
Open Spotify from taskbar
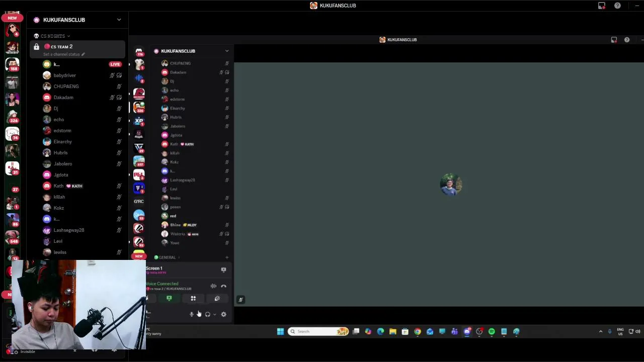click(492, 331)
